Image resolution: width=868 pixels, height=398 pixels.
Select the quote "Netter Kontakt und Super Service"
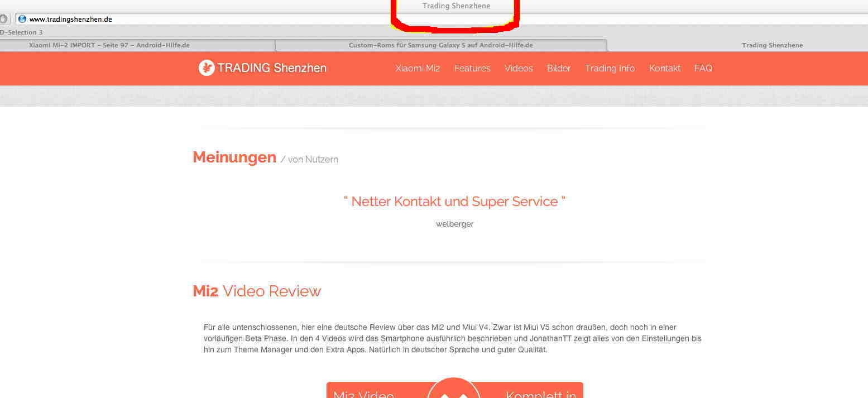coord(454,202)
